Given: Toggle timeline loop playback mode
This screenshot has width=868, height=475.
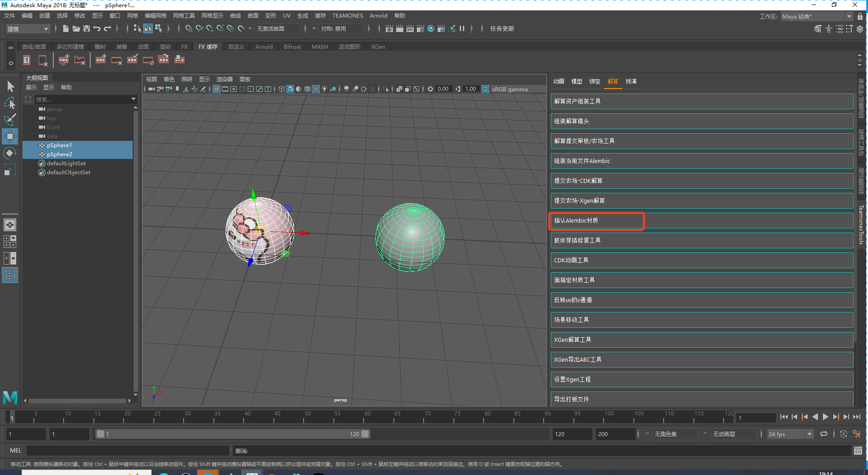Looking at the screenshot, I should [x=824, y=434].
